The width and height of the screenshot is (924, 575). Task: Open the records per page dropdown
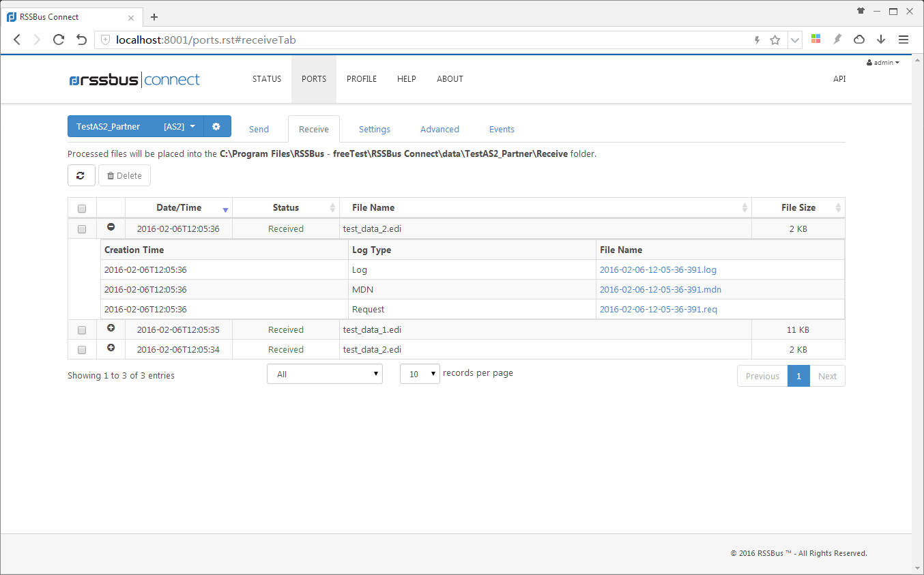[x=420, y=374]
